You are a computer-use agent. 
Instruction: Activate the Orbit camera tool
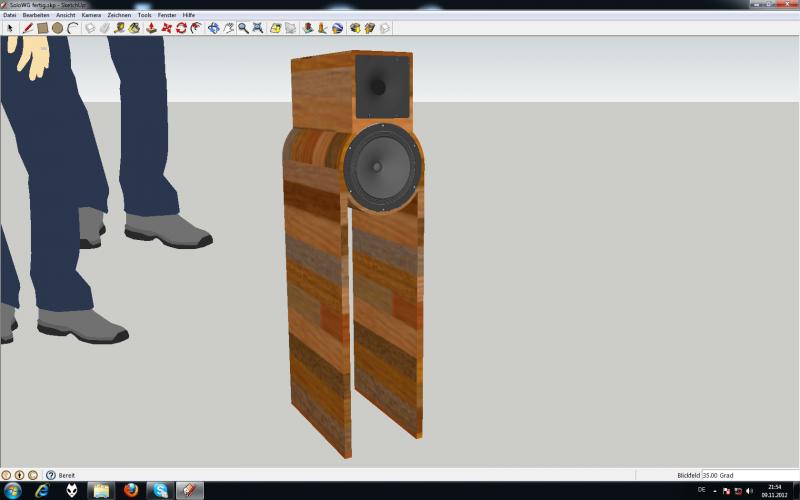click(x=213, y=28)
